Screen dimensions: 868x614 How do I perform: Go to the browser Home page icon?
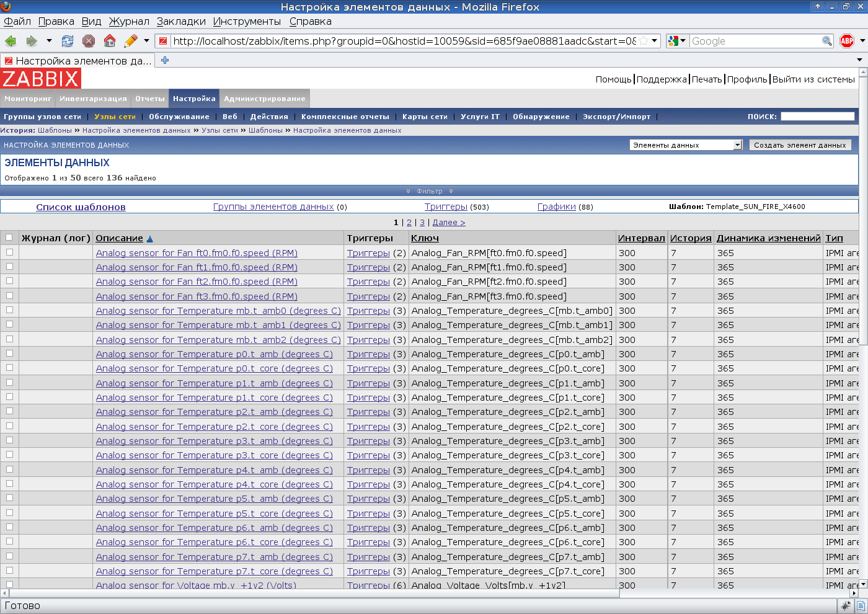110,41
